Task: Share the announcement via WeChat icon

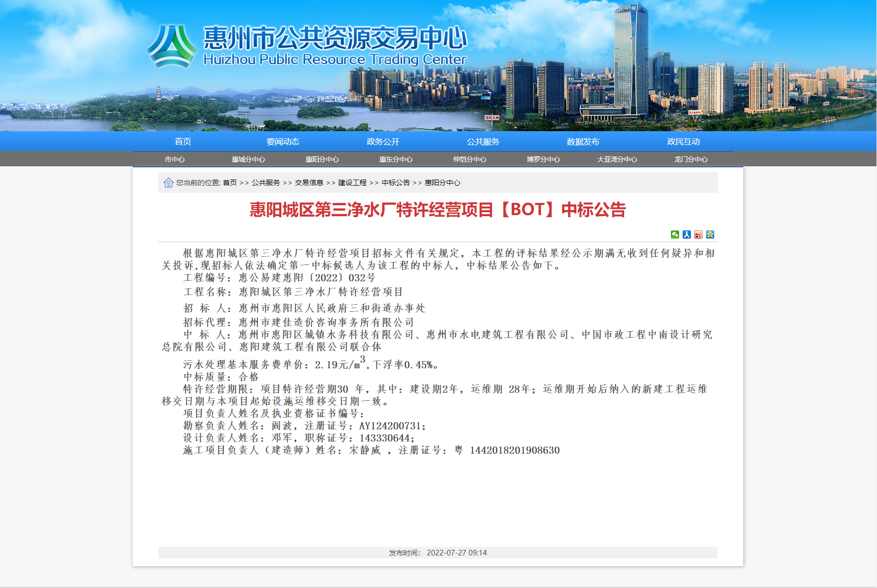Action: (675, 234)
